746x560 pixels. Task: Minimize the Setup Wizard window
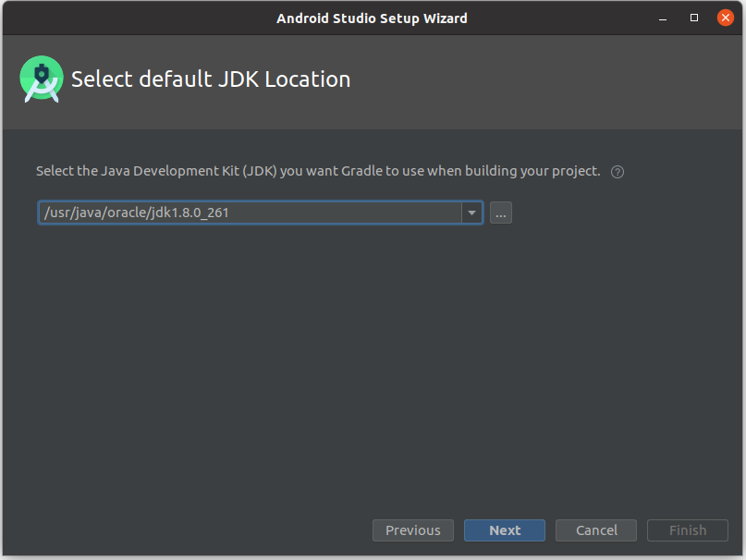point(663,18)
